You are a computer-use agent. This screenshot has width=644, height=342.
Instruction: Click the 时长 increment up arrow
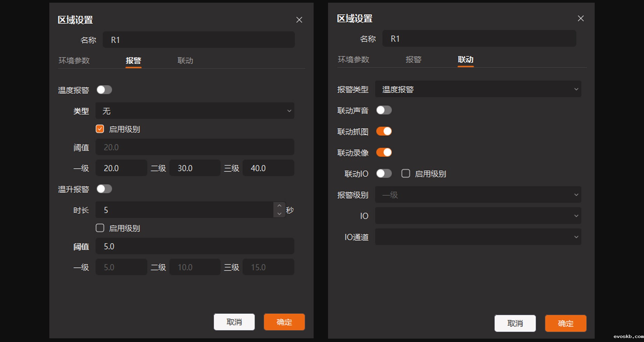click(279, 206)
